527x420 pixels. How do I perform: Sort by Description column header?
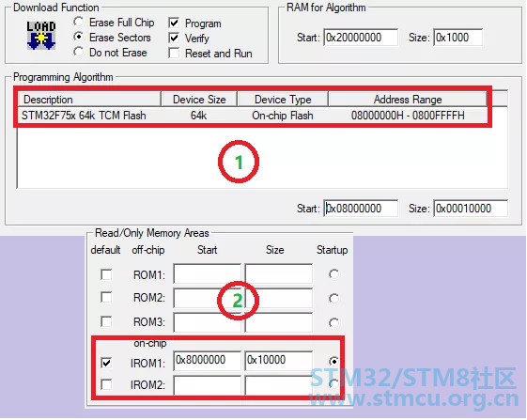coord(89,100)
